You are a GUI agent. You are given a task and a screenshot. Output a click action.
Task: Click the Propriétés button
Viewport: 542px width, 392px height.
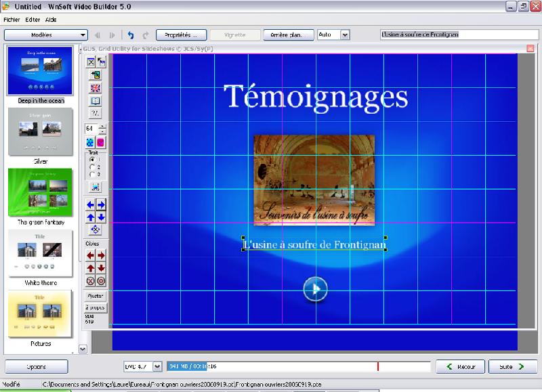pyautogui.click(x=181, y=35)
